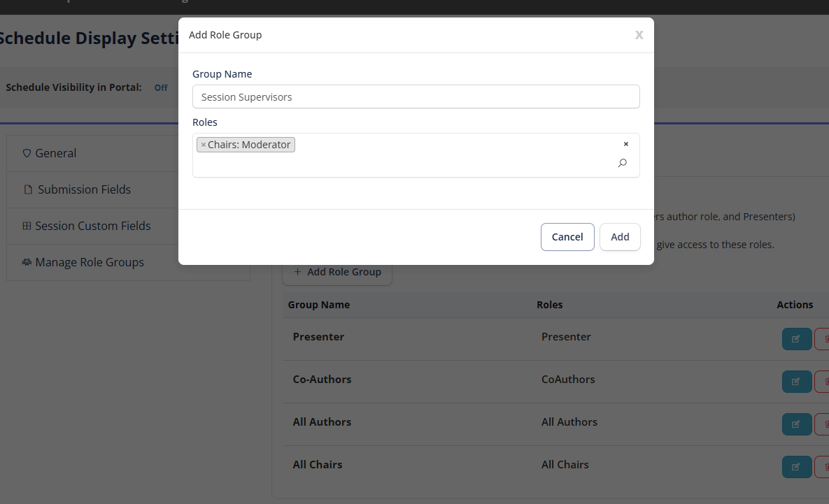Screen dimensions: 829x504
Task: Edit the All Authors role group
Action: [x=796, y=424]
